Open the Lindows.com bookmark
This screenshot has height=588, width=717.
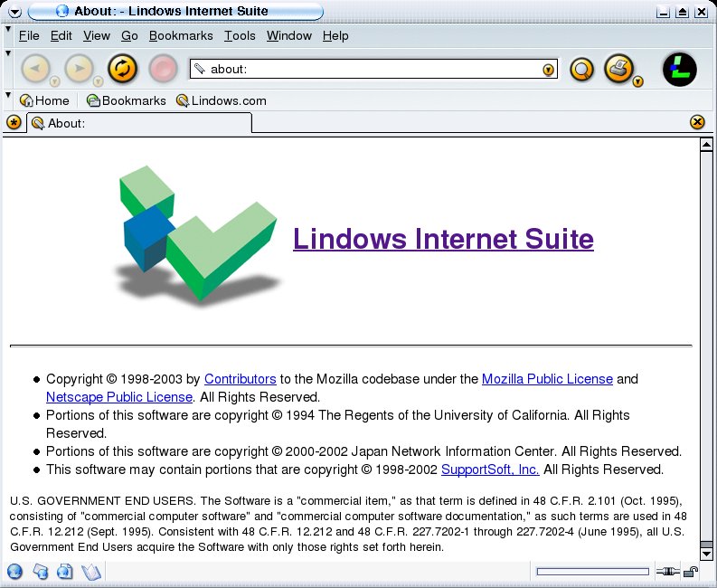click(222, 100)
